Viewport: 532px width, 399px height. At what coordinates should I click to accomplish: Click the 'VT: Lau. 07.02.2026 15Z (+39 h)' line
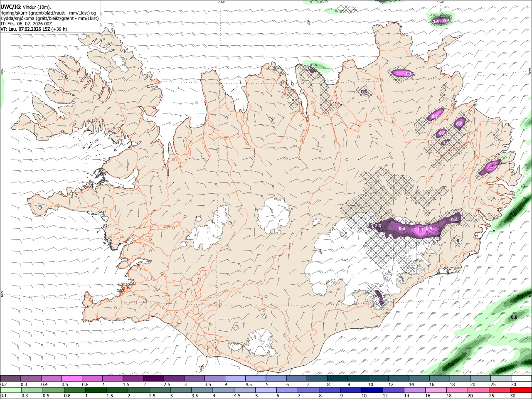tap(34, 29)
